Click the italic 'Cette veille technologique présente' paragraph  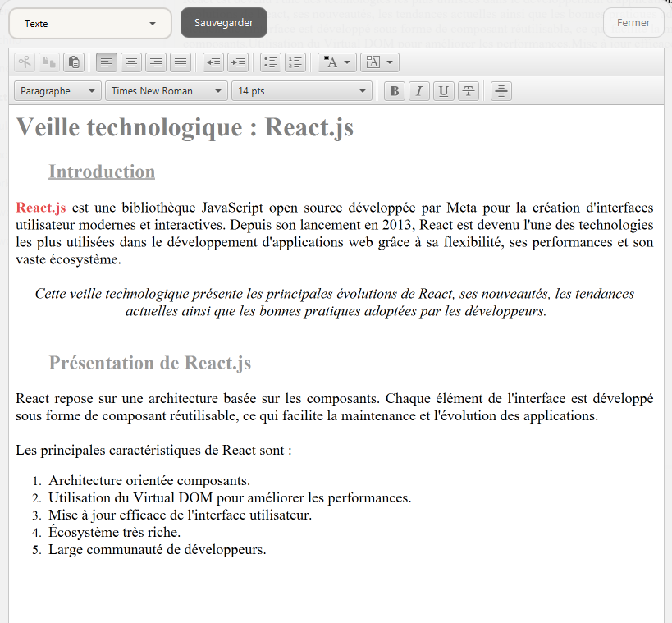[335, 302]
